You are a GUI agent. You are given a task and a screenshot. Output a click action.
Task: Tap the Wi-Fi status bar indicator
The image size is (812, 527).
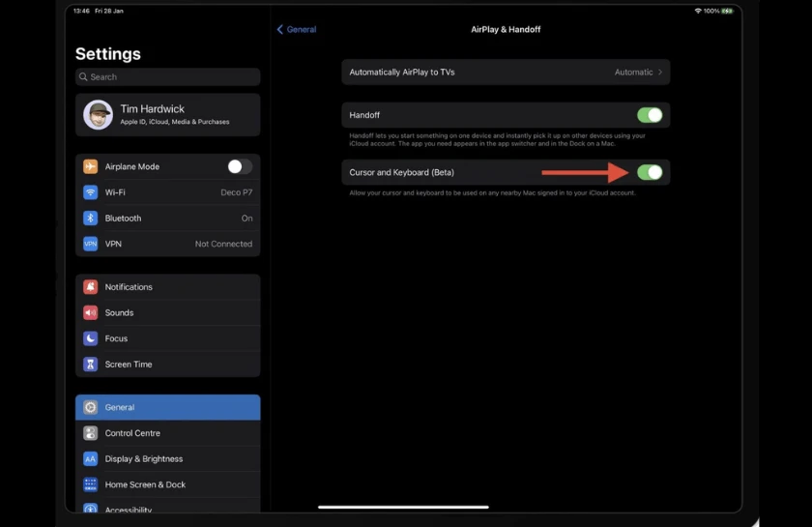(698, 11)
